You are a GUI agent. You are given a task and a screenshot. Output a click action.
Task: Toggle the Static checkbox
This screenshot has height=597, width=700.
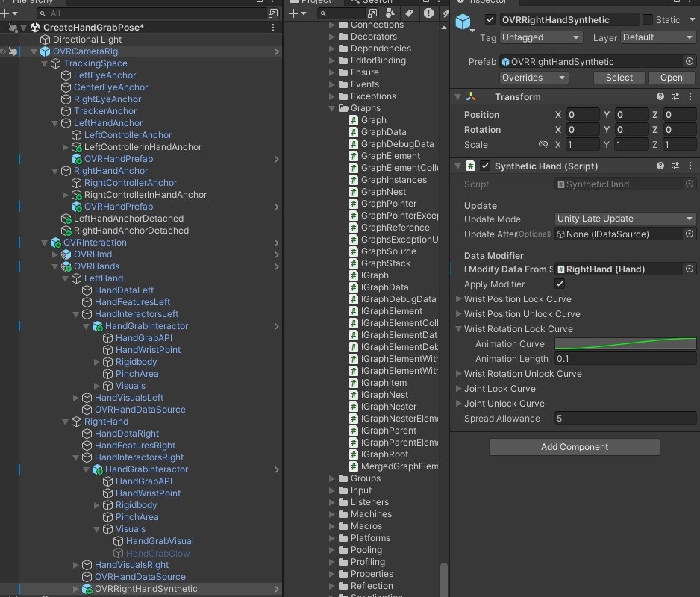tap(647, 19)
